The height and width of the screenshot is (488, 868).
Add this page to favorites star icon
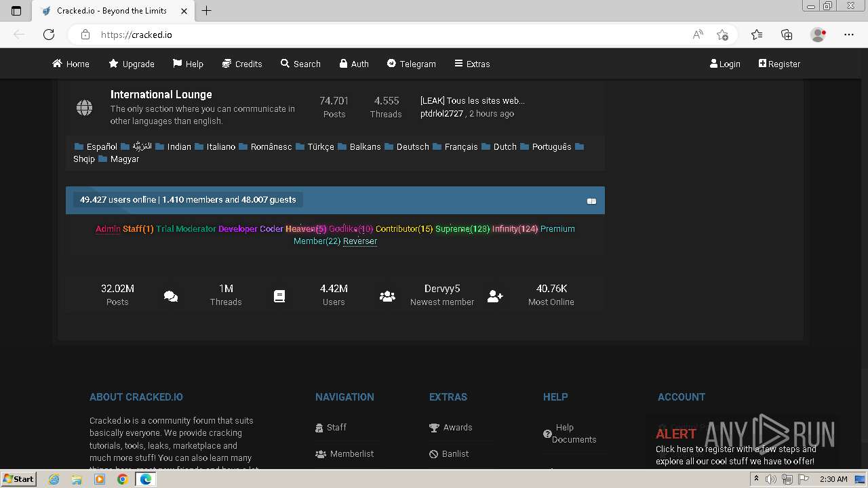pyautogui.click(x=722, y=35)
